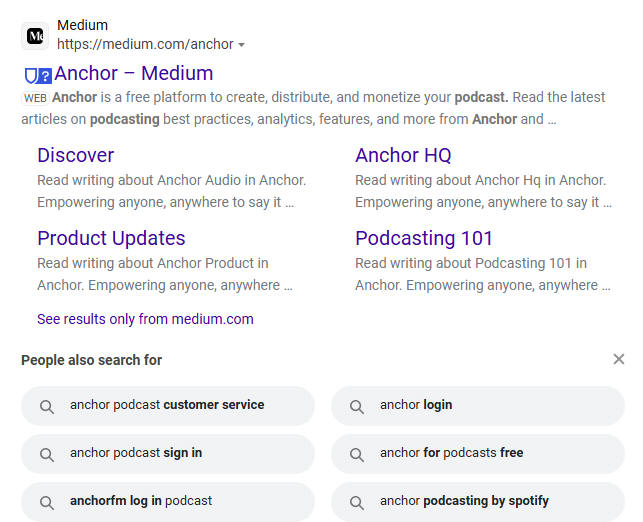Click magnifier icon beside anchor podcast customer service
The height and width of the screenshot is (522, 643).
(47, 407)
